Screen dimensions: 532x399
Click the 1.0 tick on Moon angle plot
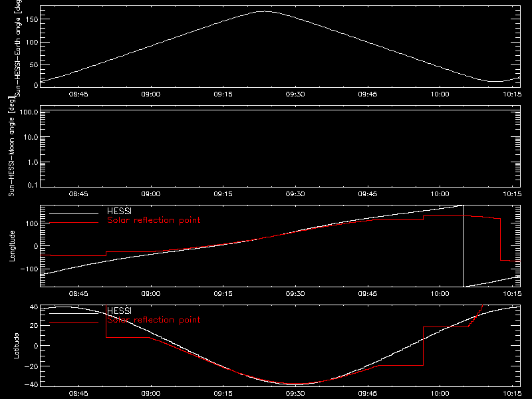pyautogui.click(x=33, y=162)
